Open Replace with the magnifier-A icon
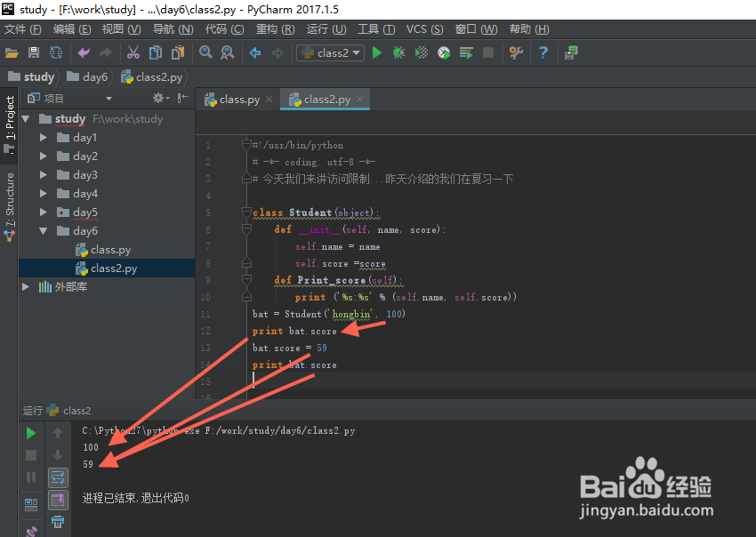 (227, 52)
